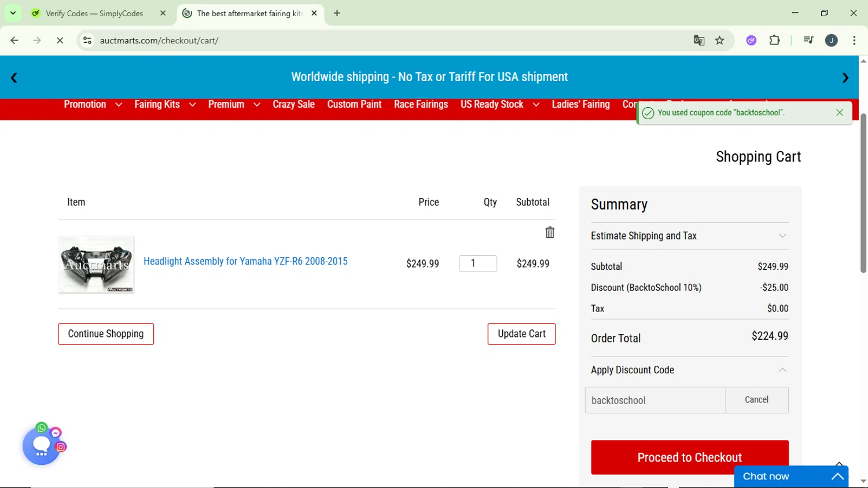This screenshot has width=868, height=488.
Task: Open the translate page icon
Action: tap(699, 41)
